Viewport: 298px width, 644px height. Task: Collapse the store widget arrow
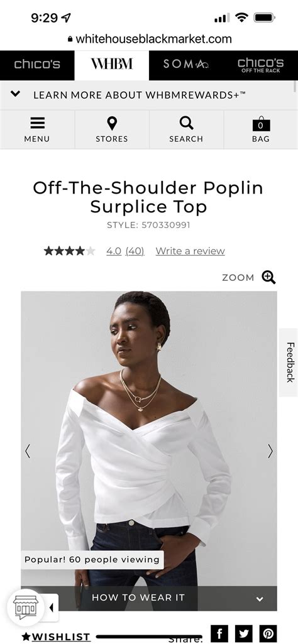pyautogui.click(x=52, y=608)
